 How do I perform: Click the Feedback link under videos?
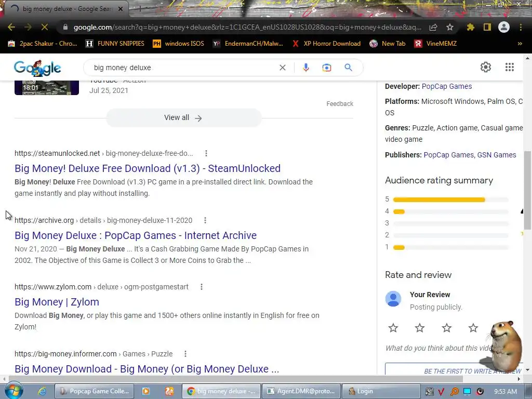340,104
